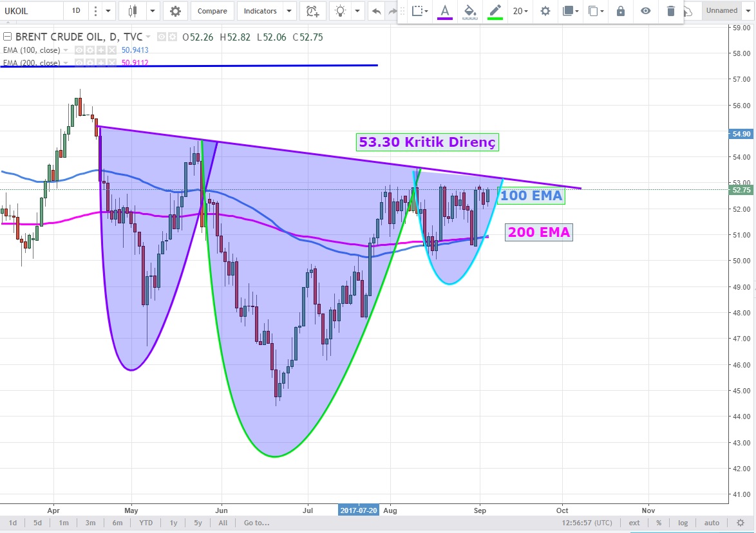The height and width of the screenshot is (533, 756).
Task: Open the Indicators dropdown arrow
Action: point(288,11)
